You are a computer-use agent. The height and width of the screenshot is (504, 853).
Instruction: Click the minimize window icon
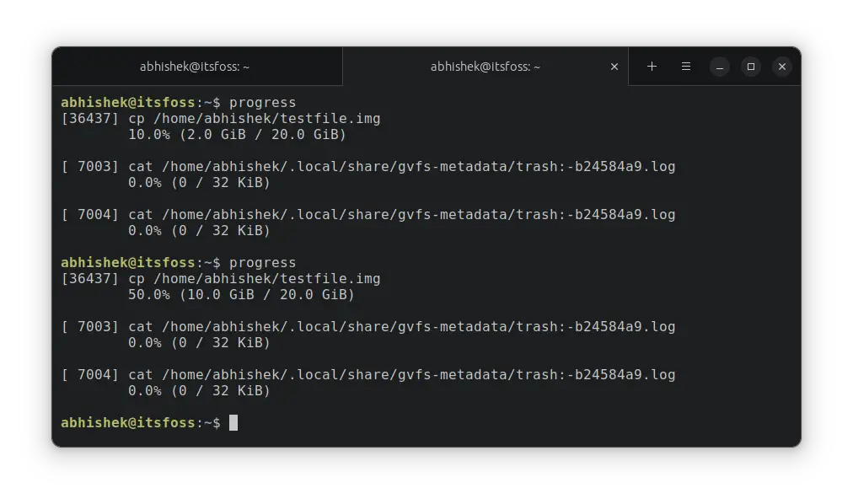coord(719,66)
